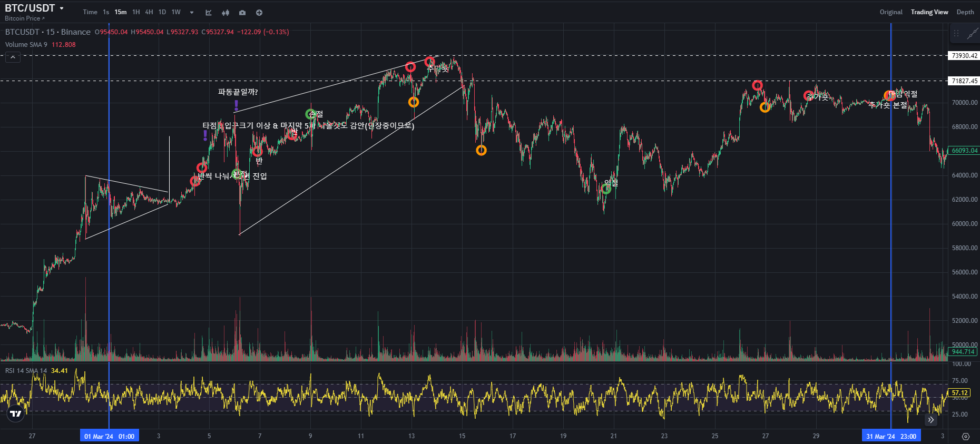This screenshot has height=444, width=980.
Task: Click the green '익절' circle marker
Action: (606, 189)
